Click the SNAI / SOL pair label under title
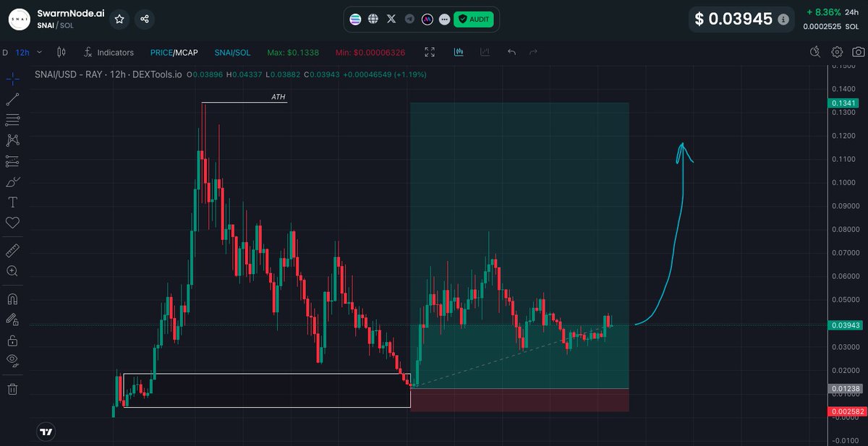868x446 pixels. pos(55,25)
